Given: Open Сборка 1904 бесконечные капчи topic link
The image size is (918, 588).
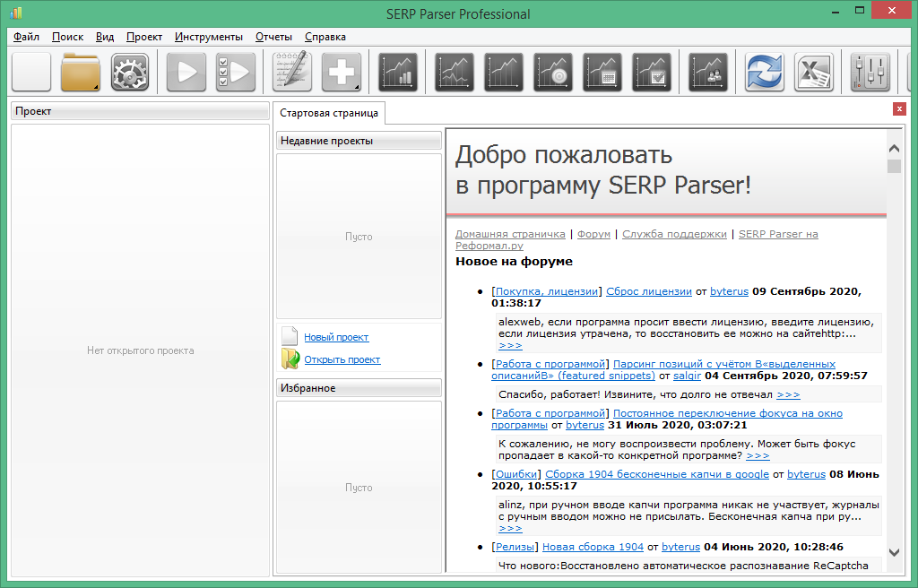Looking at the screenshot, I should click(x=657, y=474).
